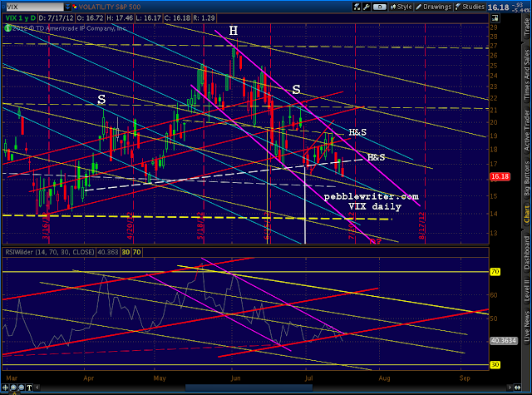Click the H: 17.46 high value
This screenshot has height=395, width=532.
click(x=120, y=18)
